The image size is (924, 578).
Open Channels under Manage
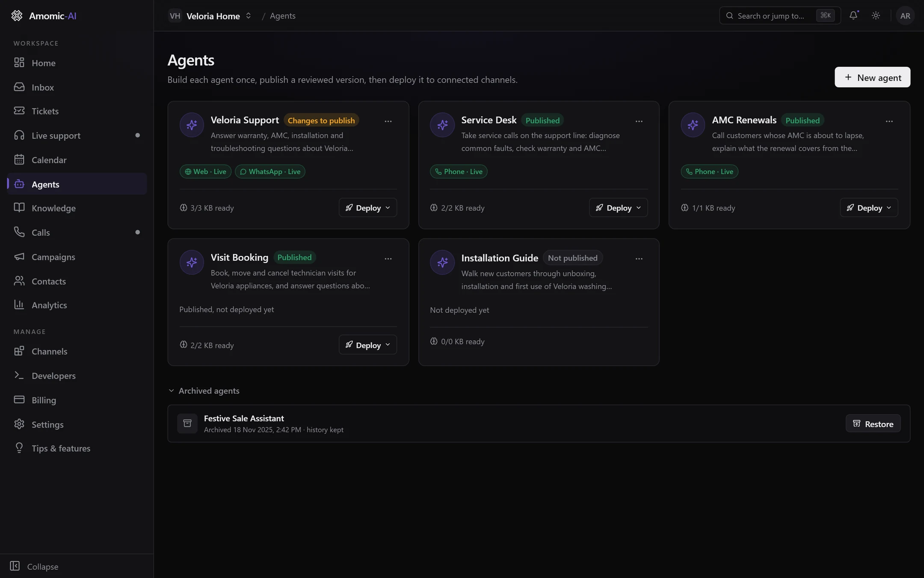pos(77,351)
